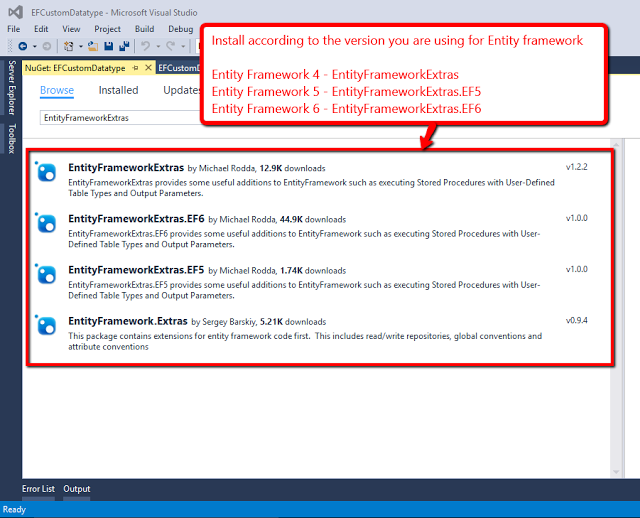Screen dimensions: 640x518
Task: Click the Visual Studio logo icon
Action: 15,12
